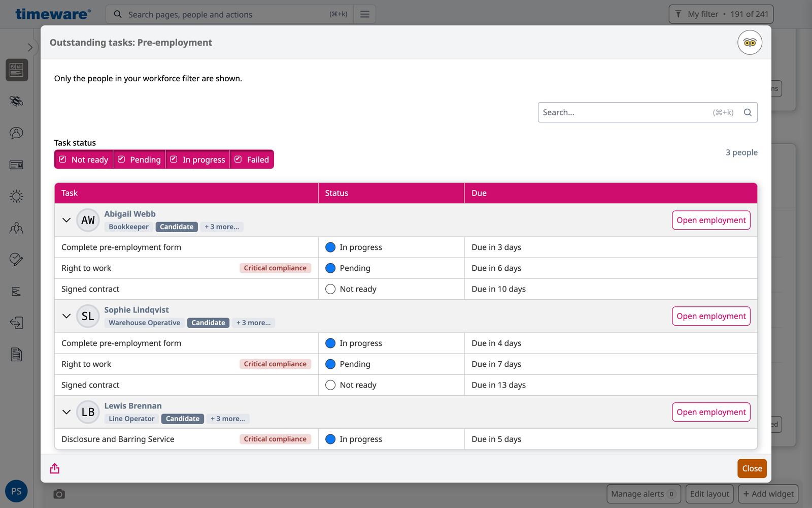Collapse Sophie Lindqvist's task group
812x508 pixels.
[66, 316]
